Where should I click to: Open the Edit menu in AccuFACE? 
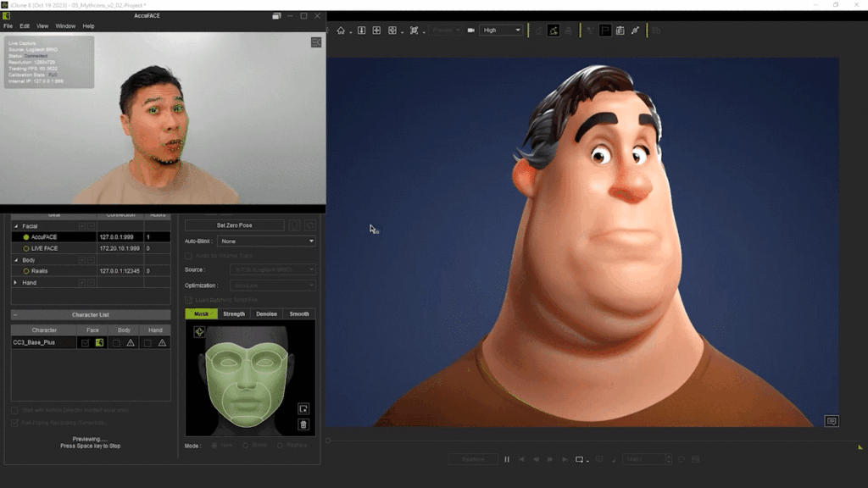point(25,26)
